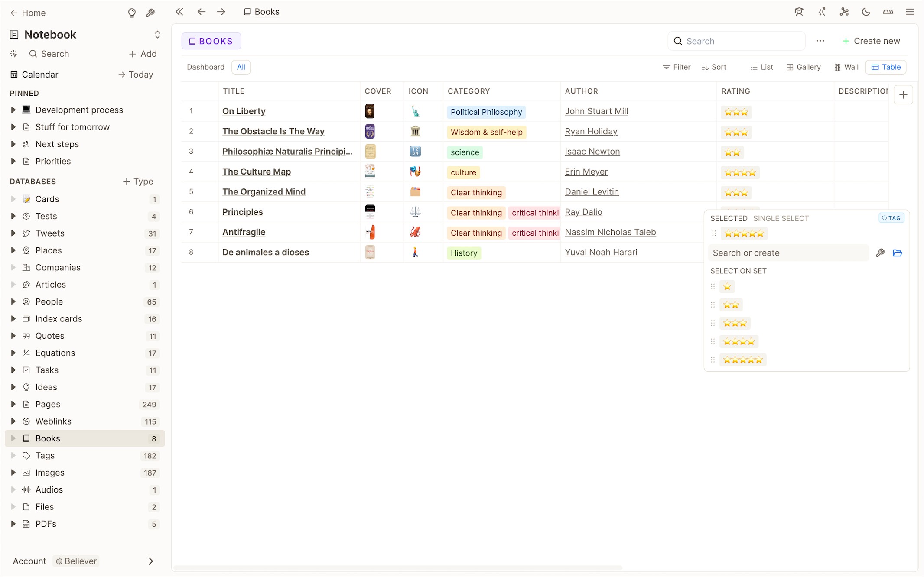
Task: Open the On Liberty book cover thumbnail
Action: tap(370, 111)
